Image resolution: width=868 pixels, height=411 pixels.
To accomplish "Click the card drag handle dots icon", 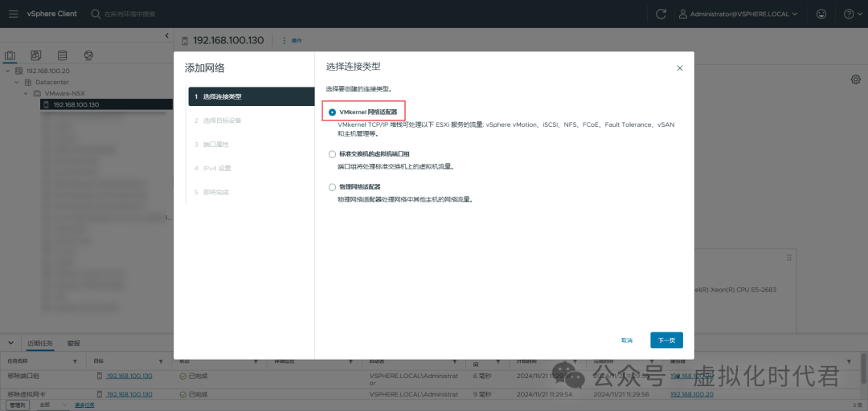I will (x=789, y=258).
